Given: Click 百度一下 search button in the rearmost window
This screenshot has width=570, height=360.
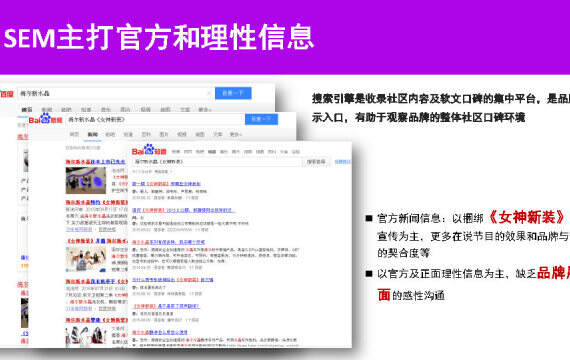Looking at the screenshot, I should click(x=233, y=93).
